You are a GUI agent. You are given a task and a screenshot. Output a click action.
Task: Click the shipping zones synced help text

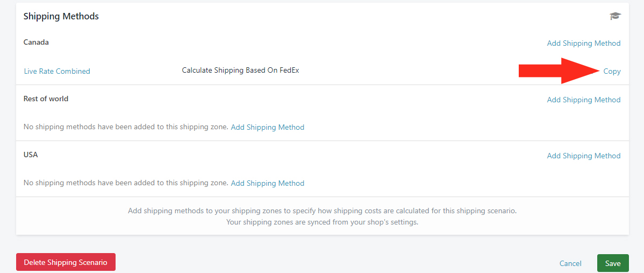tap(323, 222)
